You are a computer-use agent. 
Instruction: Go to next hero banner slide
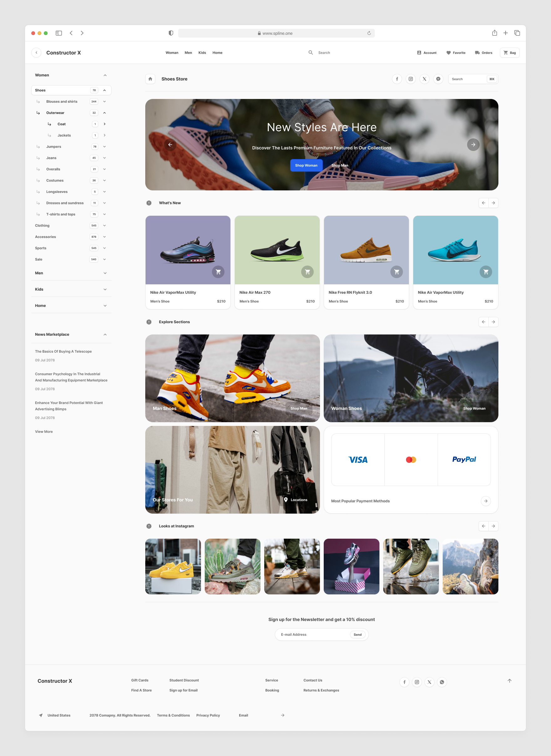coord(473,144)
